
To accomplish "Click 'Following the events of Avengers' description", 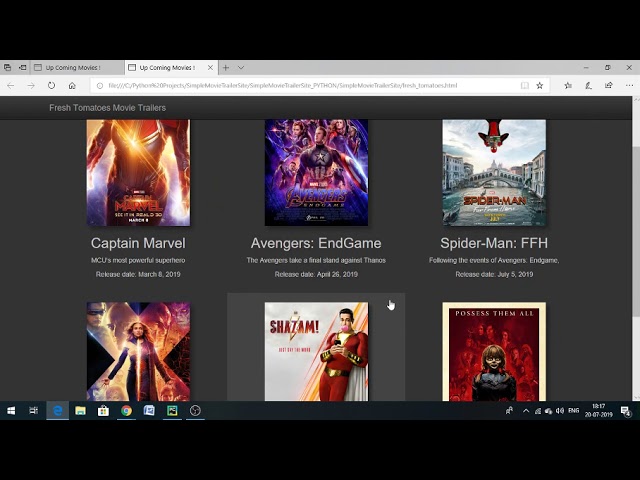I will point(494,260).
